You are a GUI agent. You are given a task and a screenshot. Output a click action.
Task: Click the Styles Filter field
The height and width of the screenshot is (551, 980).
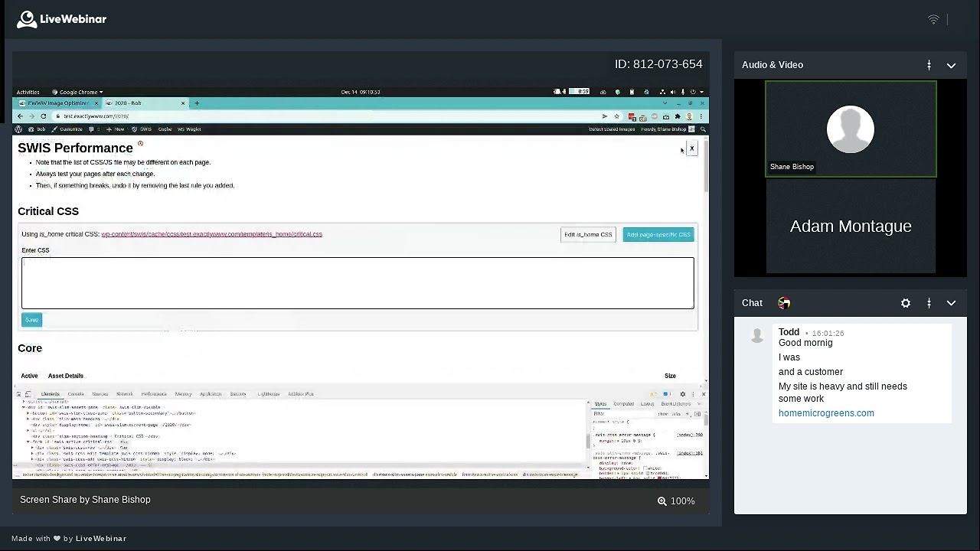624,414
